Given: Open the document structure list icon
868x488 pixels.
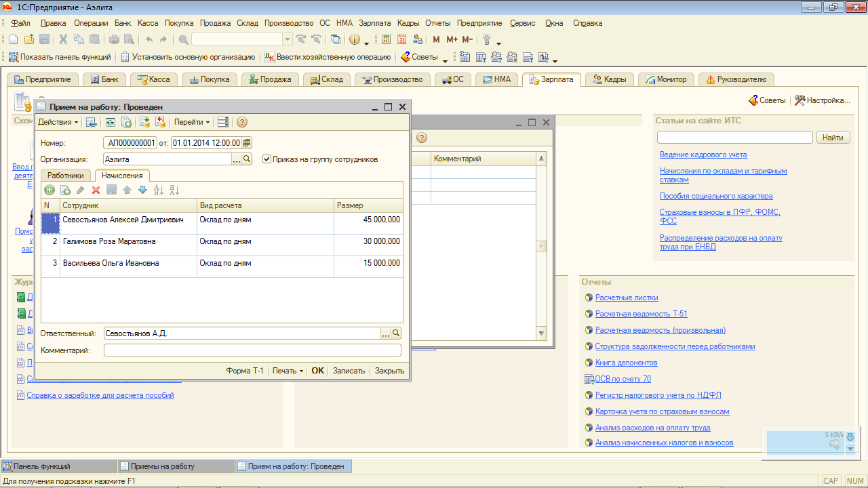Looking at the screenshot, I should (223, 123).
